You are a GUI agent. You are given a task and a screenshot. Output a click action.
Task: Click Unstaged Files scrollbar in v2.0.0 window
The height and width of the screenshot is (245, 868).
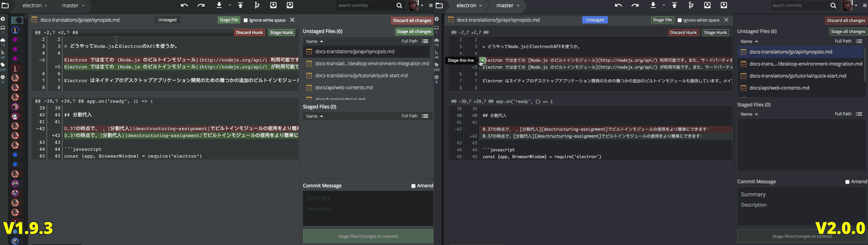point(865,64)
